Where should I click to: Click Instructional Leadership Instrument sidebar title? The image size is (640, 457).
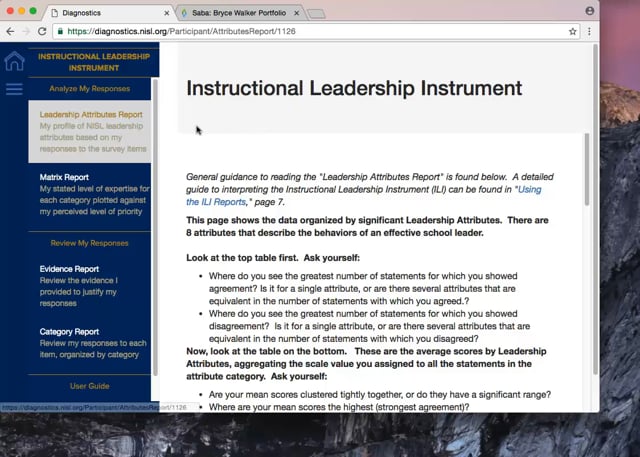click(94, 62)
